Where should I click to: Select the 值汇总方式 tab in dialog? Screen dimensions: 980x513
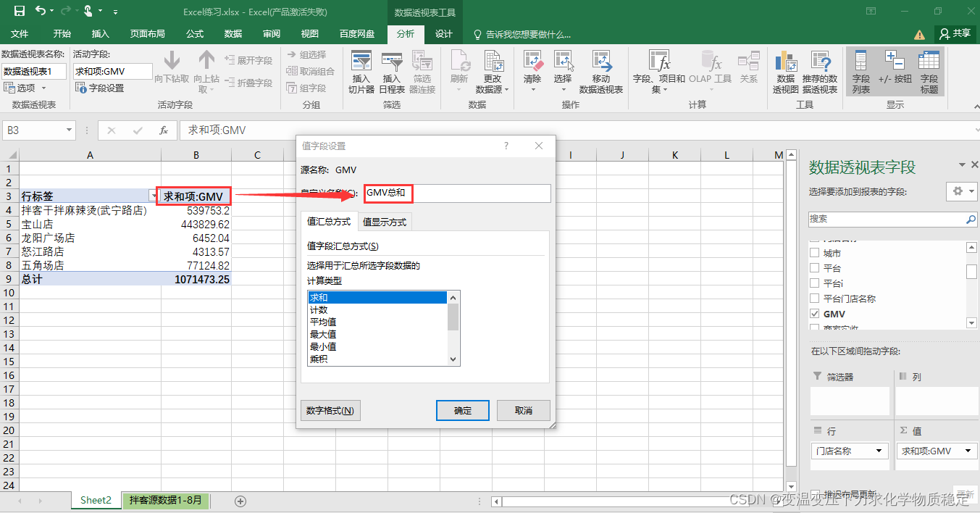pyautogui.click(x=329, y=222)
